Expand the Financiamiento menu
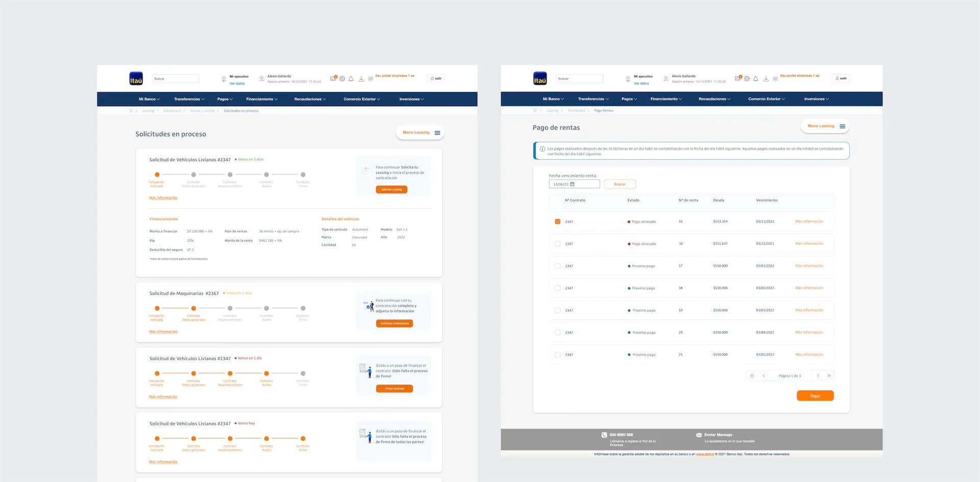980x482 pixels. [261, 98]
